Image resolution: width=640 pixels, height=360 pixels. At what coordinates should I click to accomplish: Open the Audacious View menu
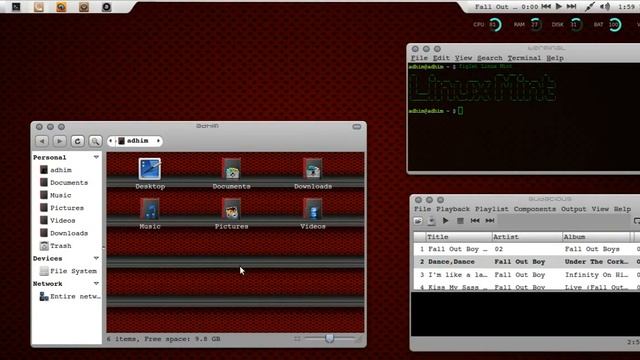(x=600, y=209)
